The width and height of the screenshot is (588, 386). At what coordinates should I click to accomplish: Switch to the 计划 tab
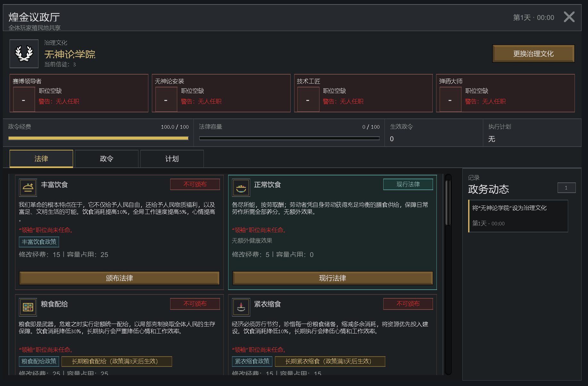coord(172,159)
